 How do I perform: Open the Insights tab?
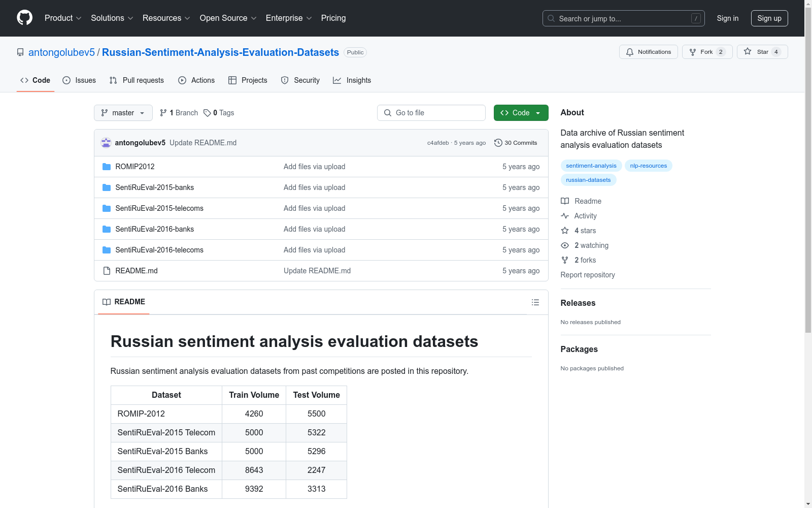pos(352,80)
